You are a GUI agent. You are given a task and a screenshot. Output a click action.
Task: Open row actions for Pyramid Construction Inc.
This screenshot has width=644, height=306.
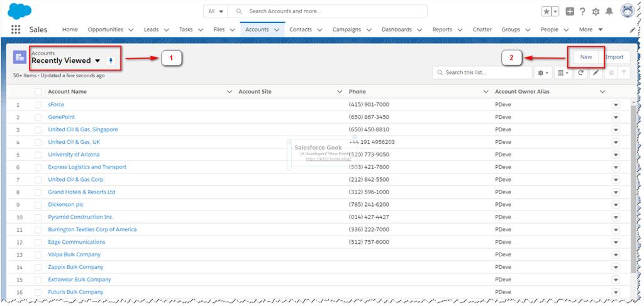(x=616, y=217)
